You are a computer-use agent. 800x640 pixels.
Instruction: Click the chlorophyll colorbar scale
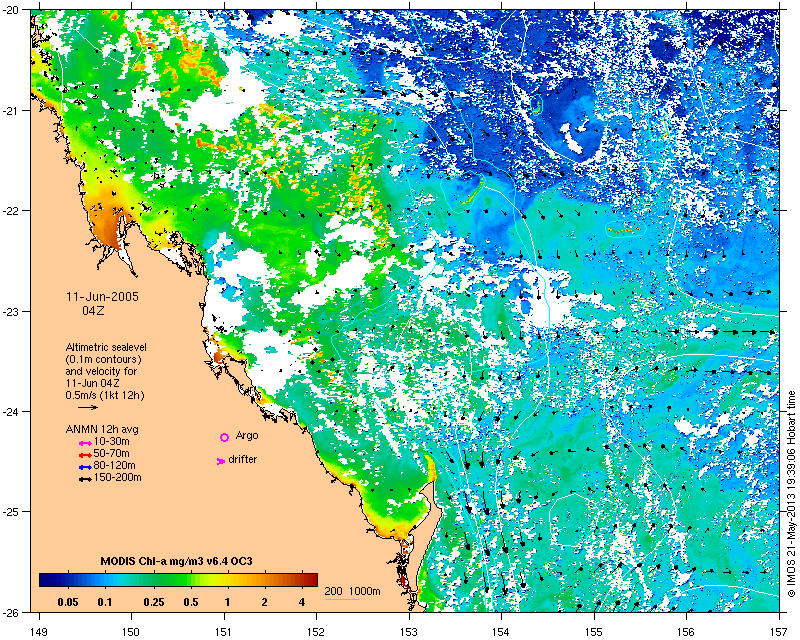[x=178, y=580]
